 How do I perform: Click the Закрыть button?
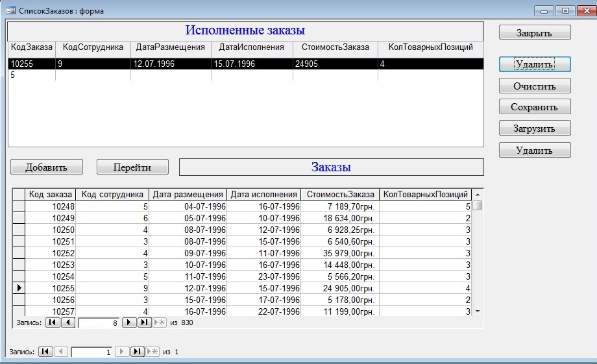click(535, 32)
